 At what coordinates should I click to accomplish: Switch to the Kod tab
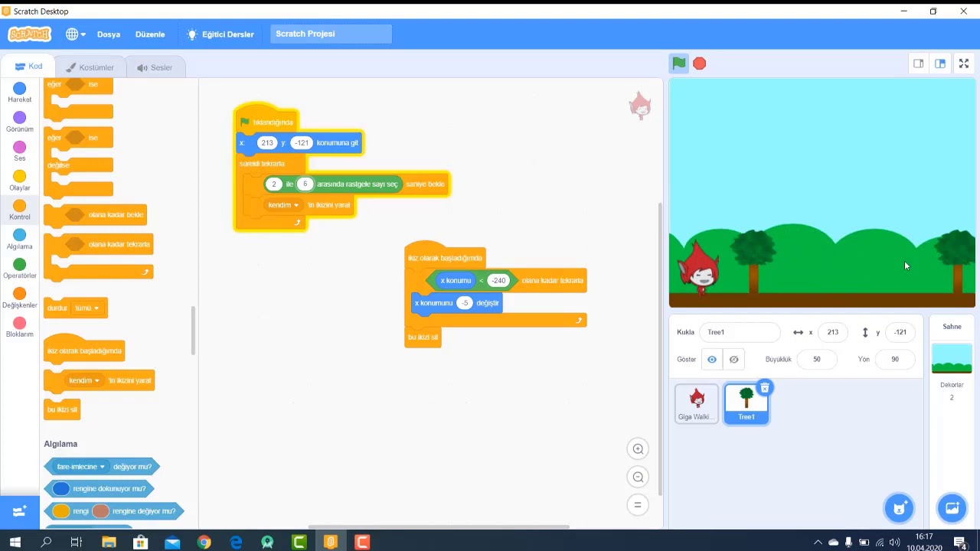click(x=29, y=67)
